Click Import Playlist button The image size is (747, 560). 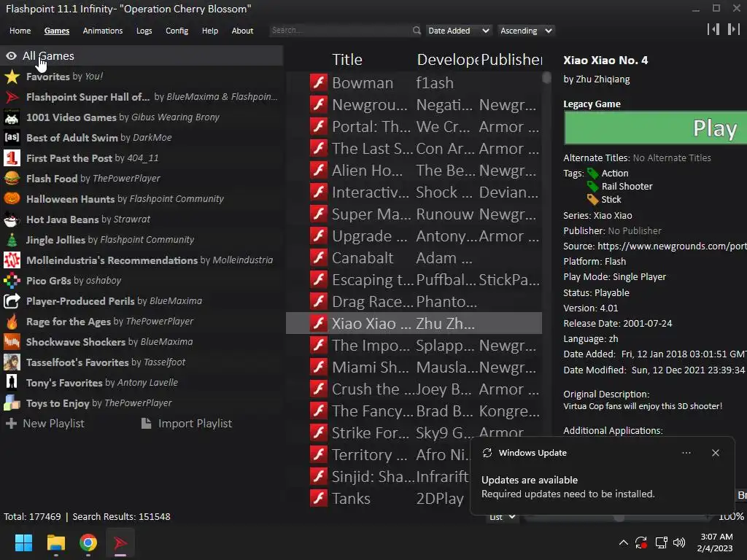(187, 424)
